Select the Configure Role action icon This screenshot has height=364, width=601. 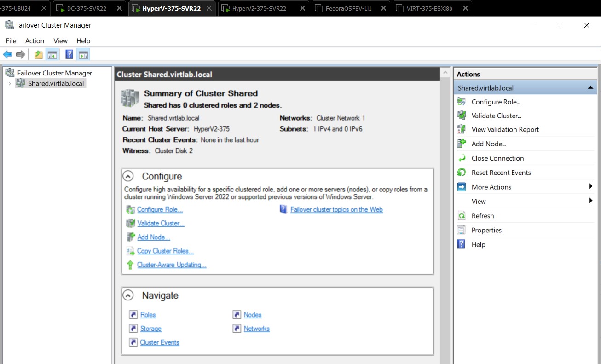[461, 102]
